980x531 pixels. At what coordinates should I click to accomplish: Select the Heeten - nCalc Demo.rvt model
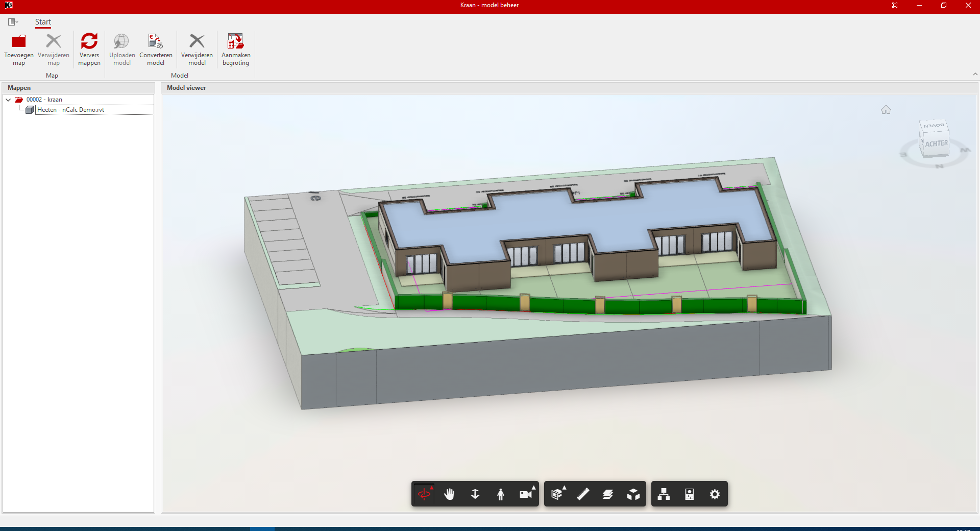pyautogui.click(x=71, y=109)
